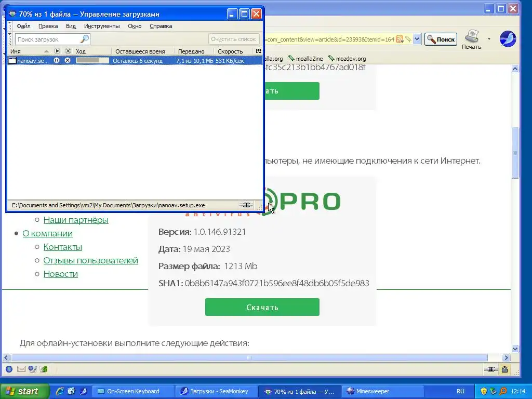Switch to On-Screen Keyboard taskbar button
This screenshot has height=399, width=532.
(134, 391)
